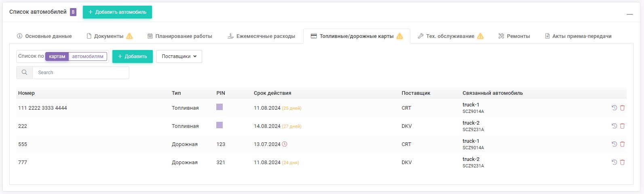Click the car count badge 8
644x194 pixels.
pyautogui.click(x=73, y=12)
